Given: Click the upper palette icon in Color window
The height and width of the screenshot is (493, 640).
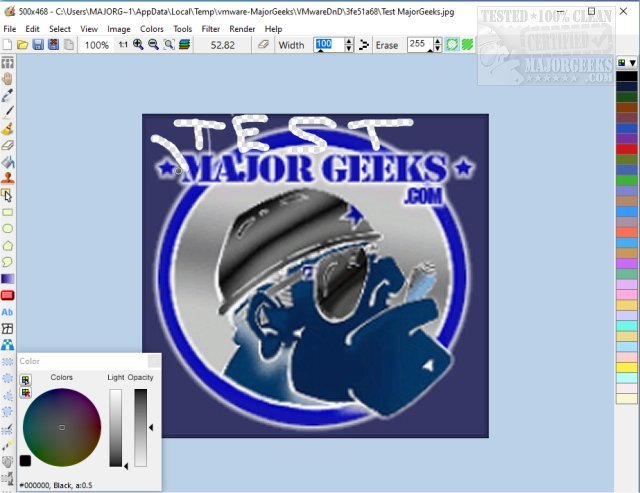Looking at the screenshot, I should point(26,380).
